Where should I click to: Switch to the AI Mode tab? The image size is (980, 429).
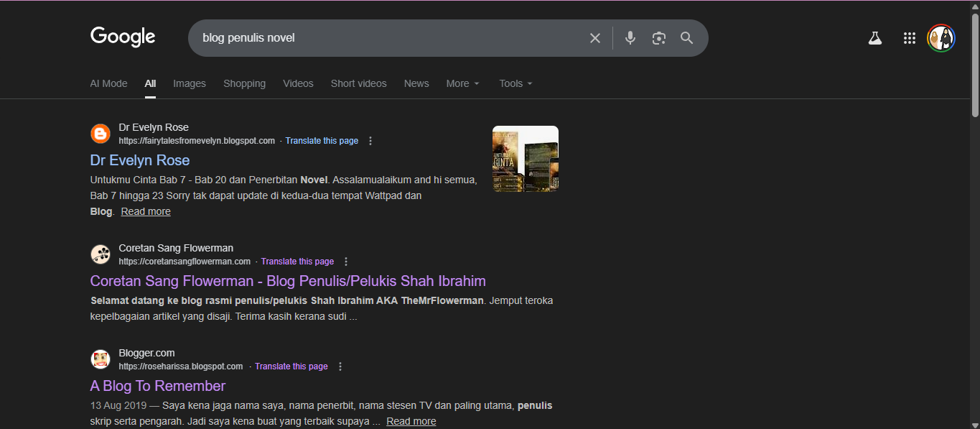coord(108,83)
